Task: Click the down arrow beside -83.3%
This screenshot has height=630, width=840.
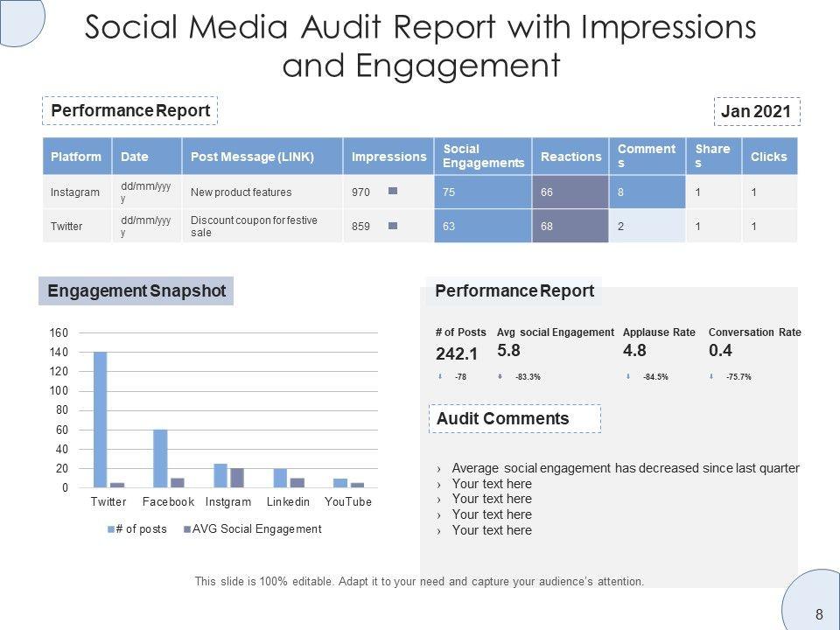Action: point(500,377)
